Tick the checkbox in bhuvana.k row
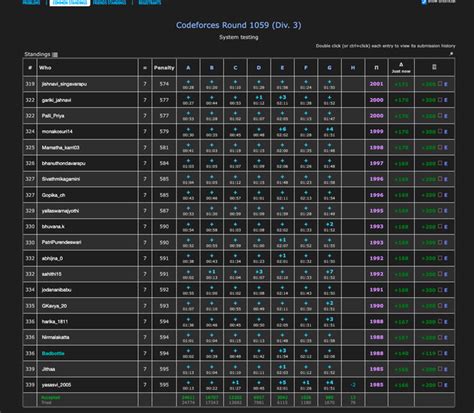The width and height of the screenshot is (474, 413). [x=440, y=226]
